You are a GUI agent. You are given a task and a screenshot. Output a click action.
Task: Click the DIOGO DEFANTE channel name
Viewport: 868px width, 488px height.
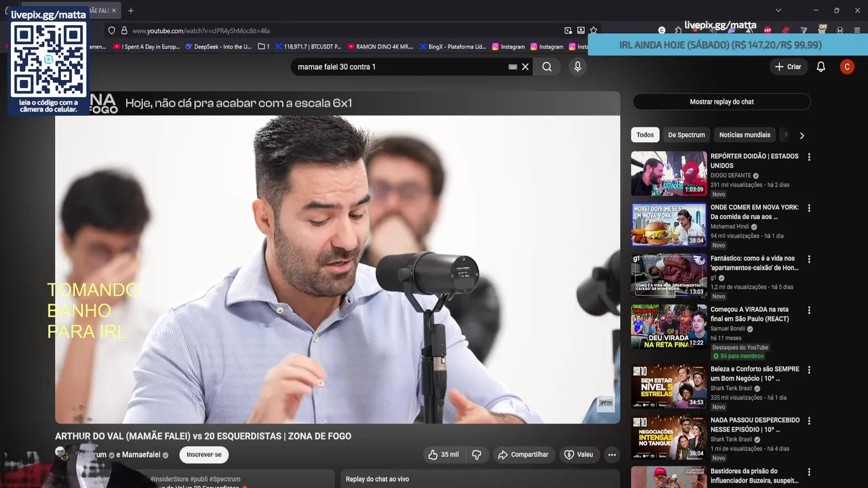tap(730, 176)
